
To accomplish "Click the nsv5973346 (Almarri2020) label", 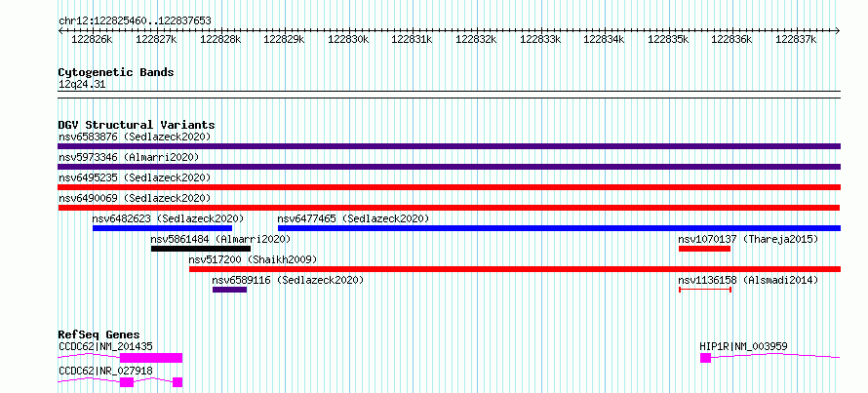I will click(x=129, y=157).
